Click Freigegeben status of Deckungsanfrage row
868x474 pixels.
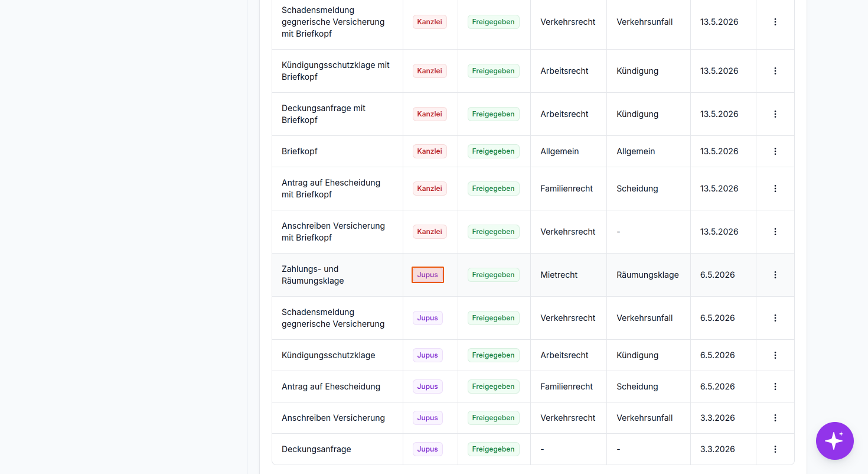click(x=494, y=449)
